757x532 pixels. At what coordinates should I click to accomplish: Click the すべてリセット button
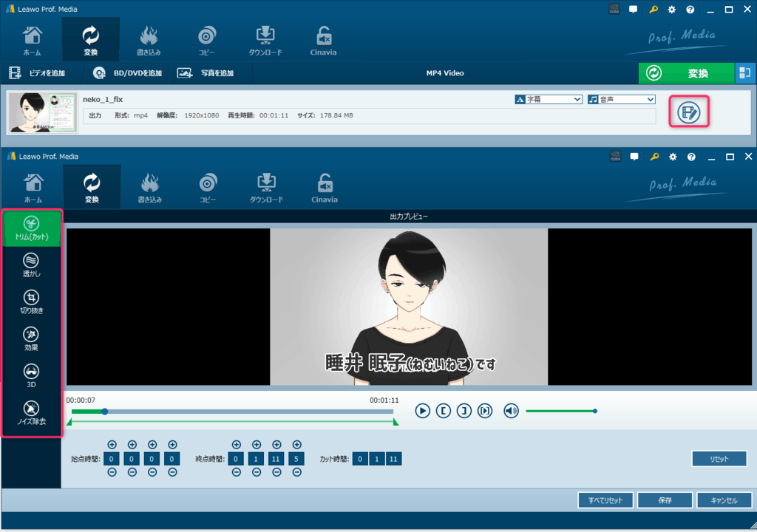click(605, 500)
